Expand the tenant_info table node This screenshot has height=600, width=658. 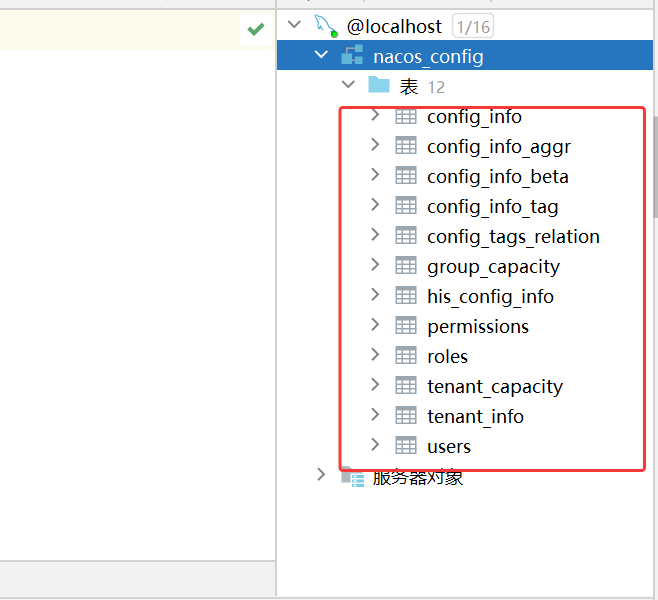tap(375, 415)
